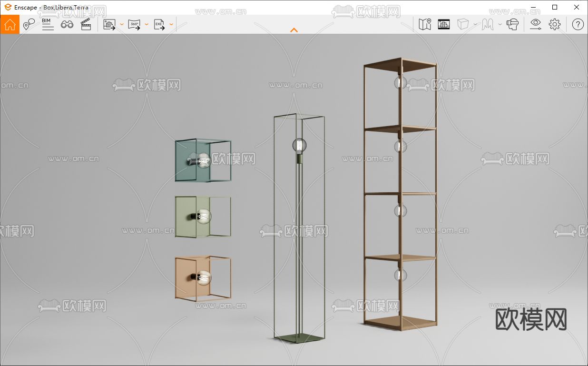Viewport: 588px width, 366px height.
Task: Open Help question mark button
Action: pos(578,24)
